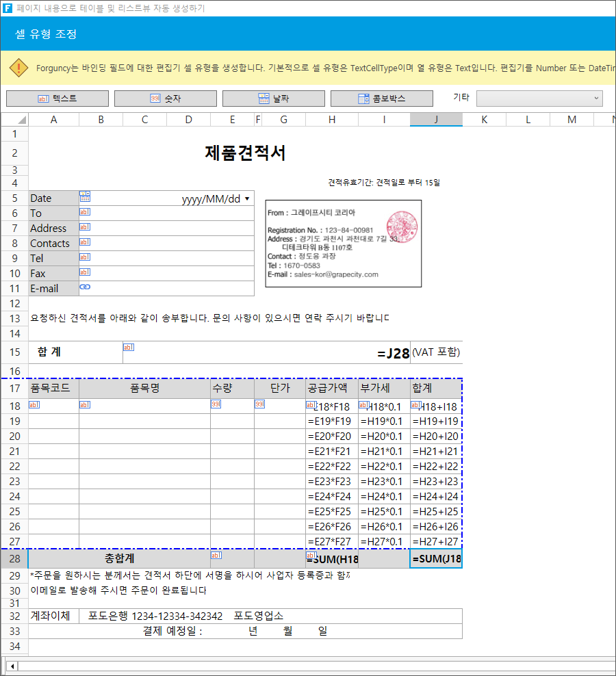Viewport: 616px width, 676px height.
Task: Click the text cell icon in 합계 row 15
Action: (129, 347)
